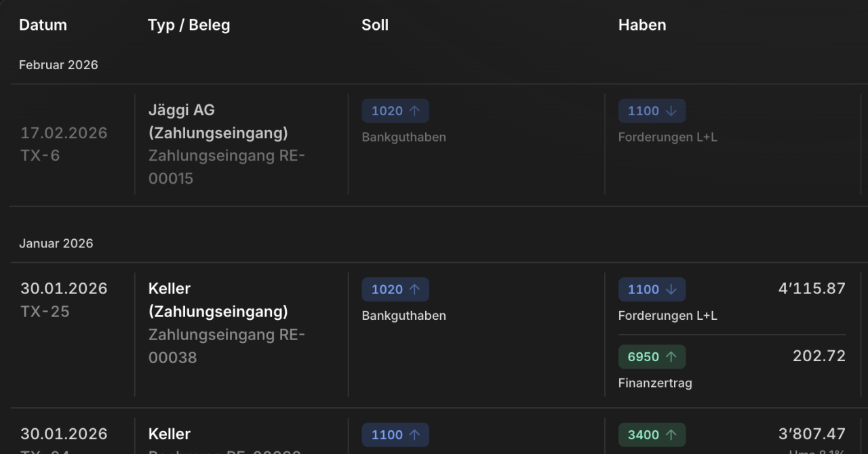
Task: Click green 6950 Finanzertrag account badge
Action: 652,356
